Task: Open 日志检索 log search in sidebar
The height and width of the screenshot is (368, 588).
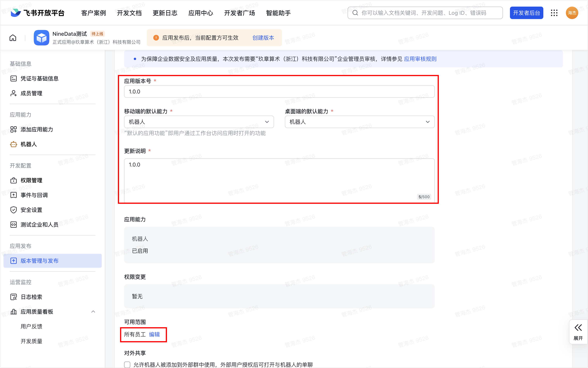Action: click(31, 297)
